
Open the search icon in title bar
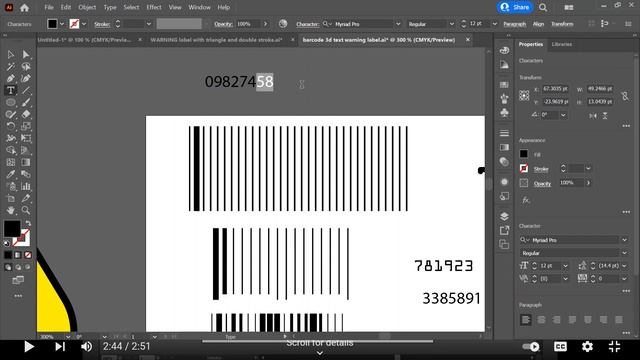(543, 7)
